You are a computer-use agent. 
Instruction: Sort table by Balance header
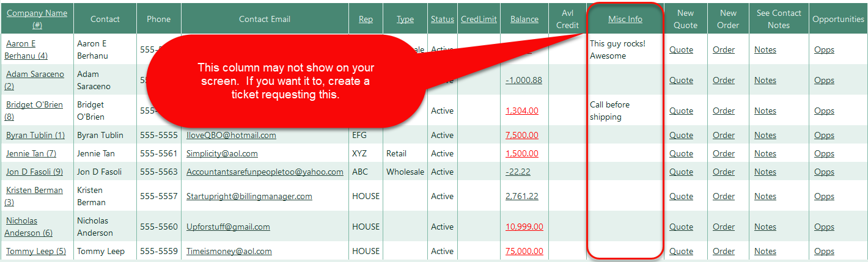click(x=524, y=19)
